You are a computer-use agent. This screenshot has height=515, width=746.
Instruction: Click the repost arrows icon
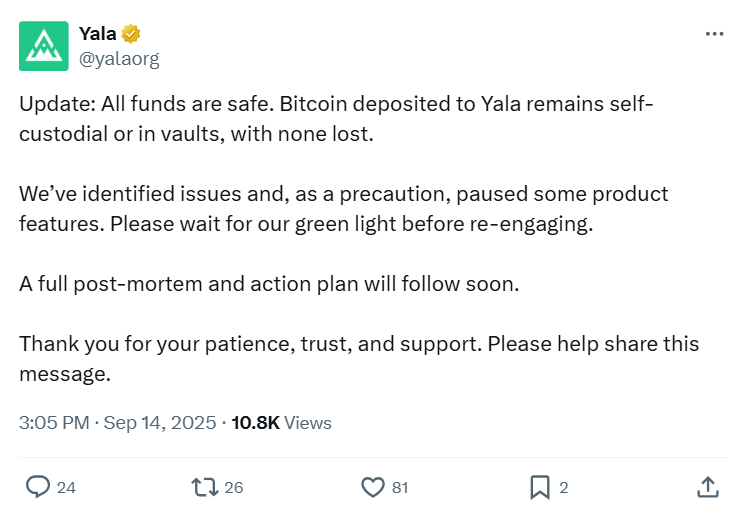[205, 487]
